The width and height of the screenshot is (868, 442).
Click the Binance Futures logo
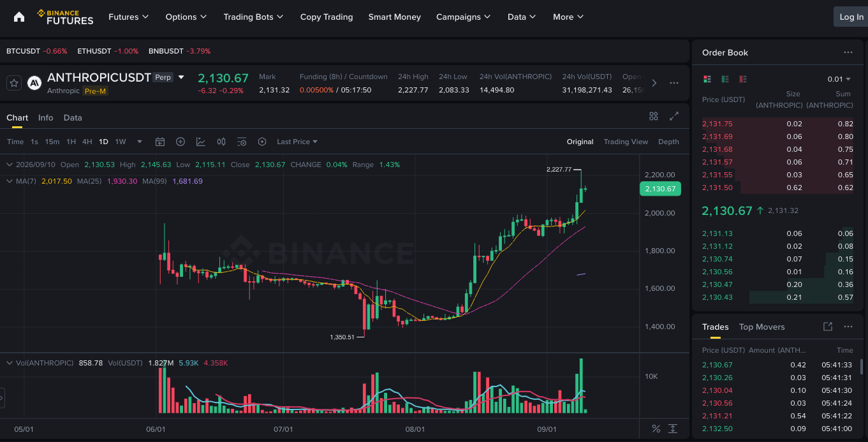(65, 17)
